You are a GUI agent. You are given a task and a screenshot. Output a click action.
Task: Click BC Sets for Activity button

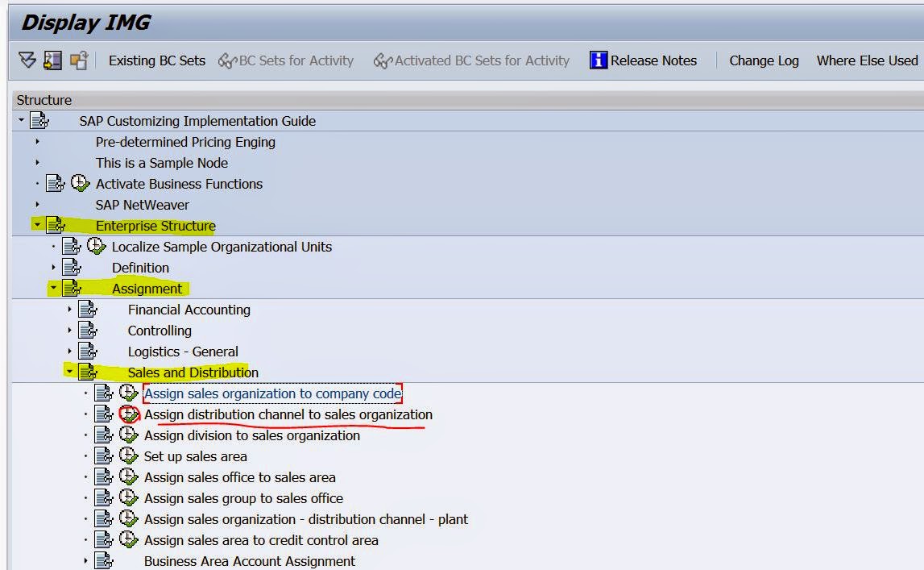(x=286, y=60)
